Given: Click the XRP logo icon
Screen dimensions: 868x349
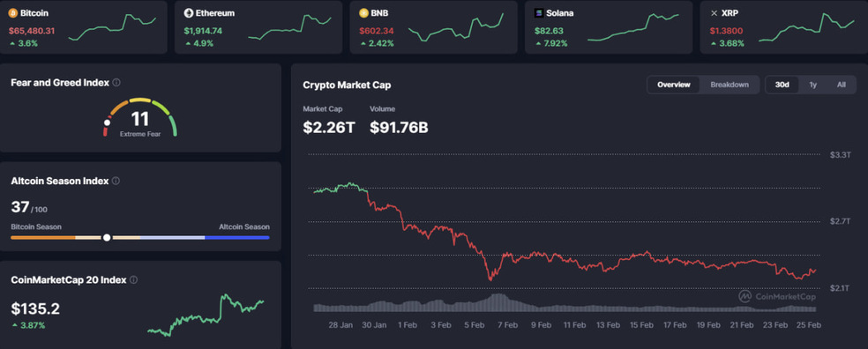Looking at the screenshot, I should click(x=715, y=12).
